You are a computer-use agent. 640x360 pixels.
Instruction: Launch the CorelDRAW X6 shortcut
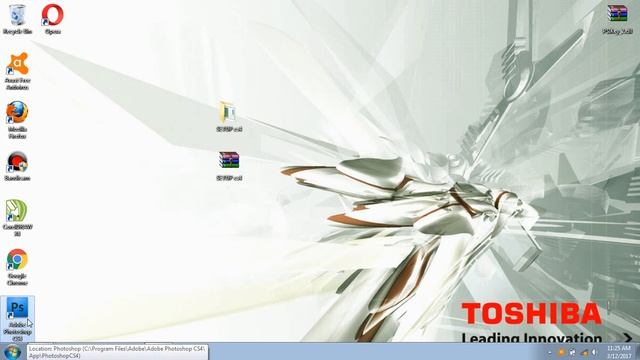(x=17, y=218)
